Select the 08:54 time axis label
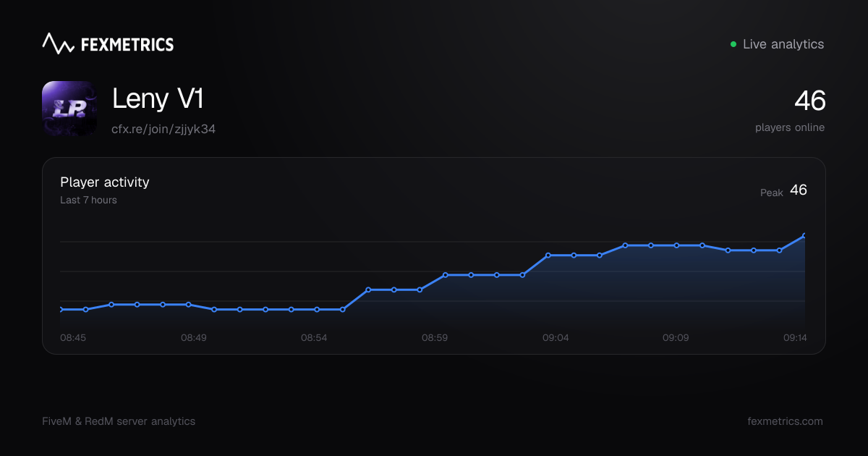 (315, 338)
